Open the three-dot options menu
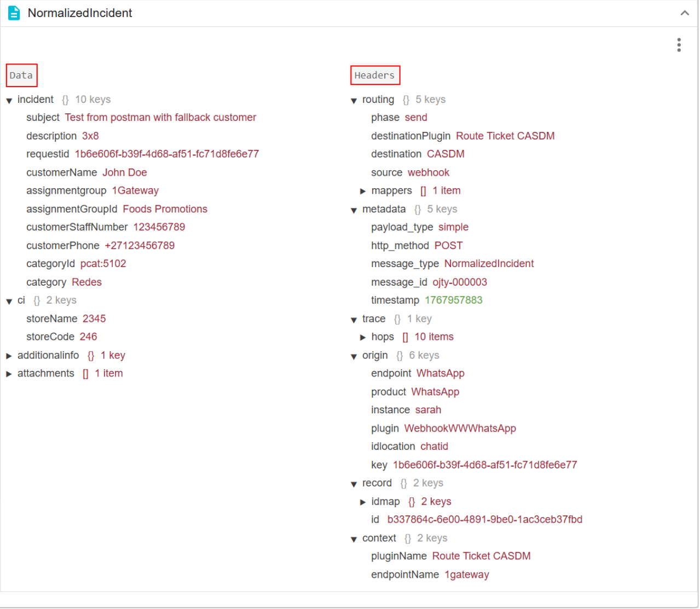Viewport: 700px width, 609px height. coord(679,45)
